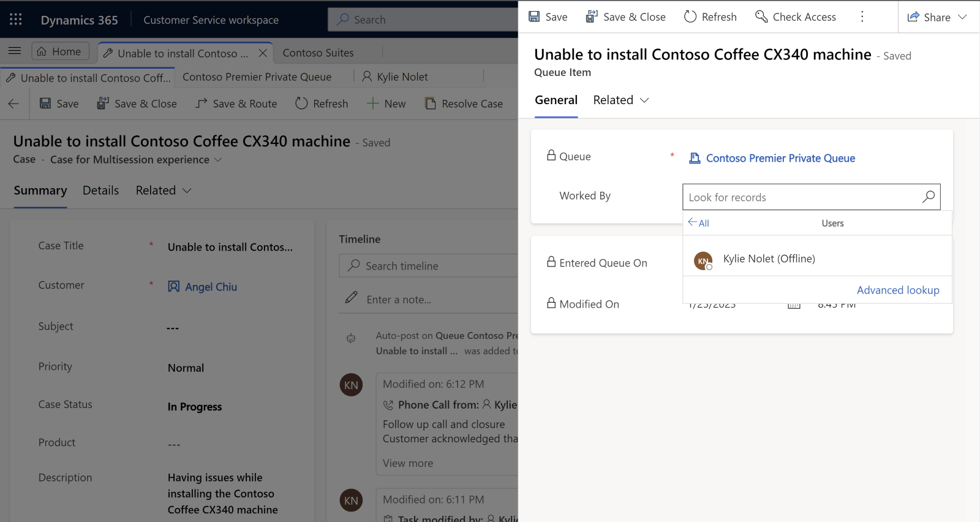Click Check Access in the command bar

[x=795, y=17]
